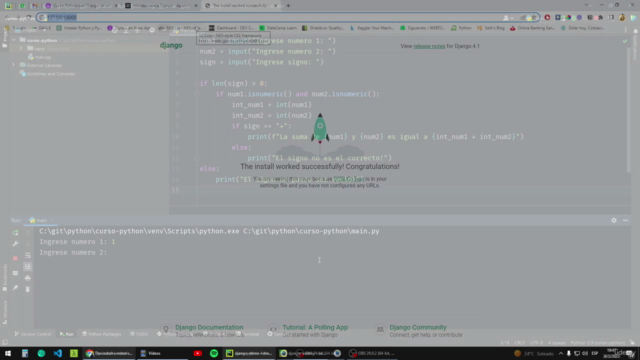The image size is (640, 360).
Task: Switch to PyCharm django-demo taskbar item
Action: click(249, 353)
